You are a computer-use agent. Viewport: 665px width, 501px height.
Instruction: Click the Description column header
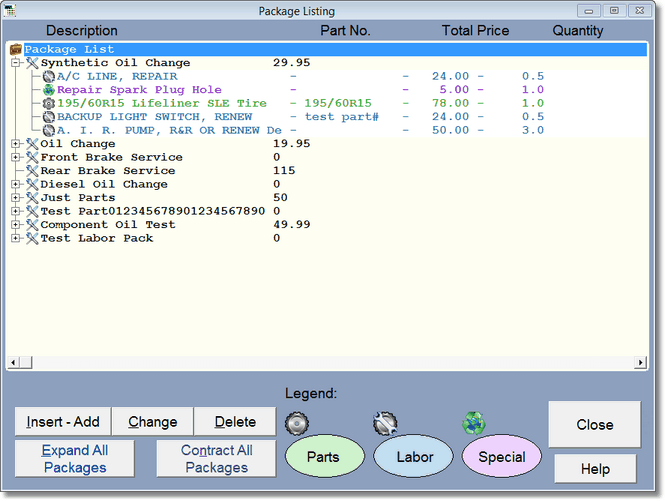tap(82, 31)
